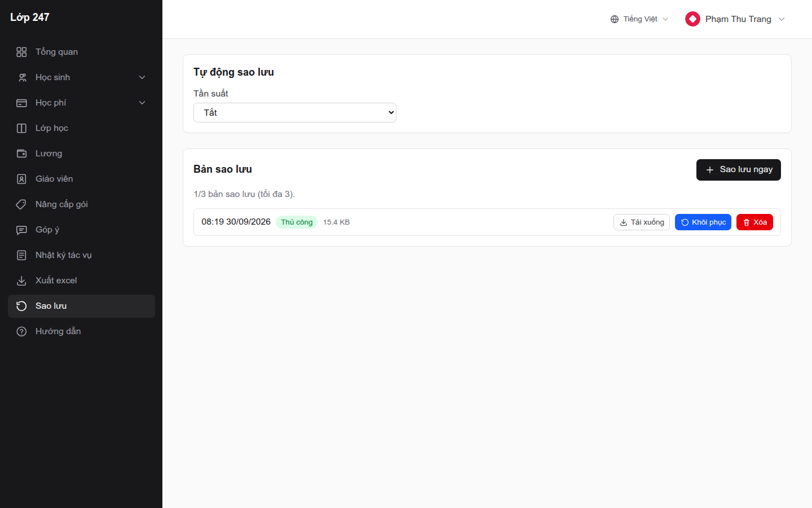812x508 pixels.
Task: Open the Tiếng Việt language dropdown
Action: 639,19
